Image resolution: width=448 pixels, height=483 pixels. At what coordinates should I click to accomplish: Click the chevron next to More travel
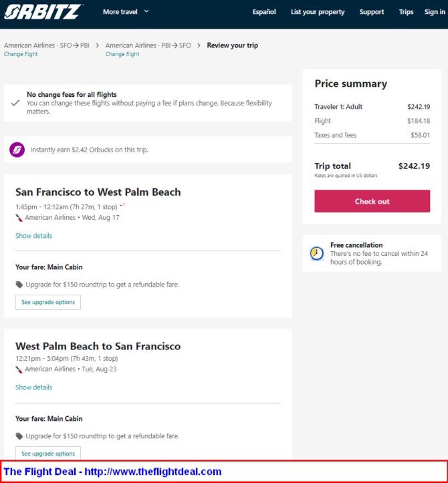tap(146, 11)
